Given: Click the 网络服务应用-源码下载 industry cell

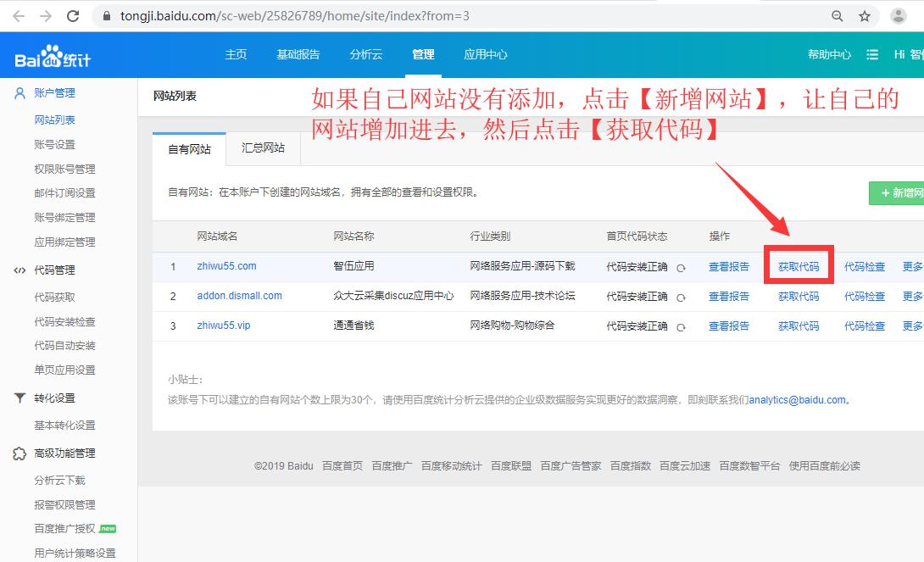Looking at the screenshot, I should pyautogui.click(x=522, y=266).
